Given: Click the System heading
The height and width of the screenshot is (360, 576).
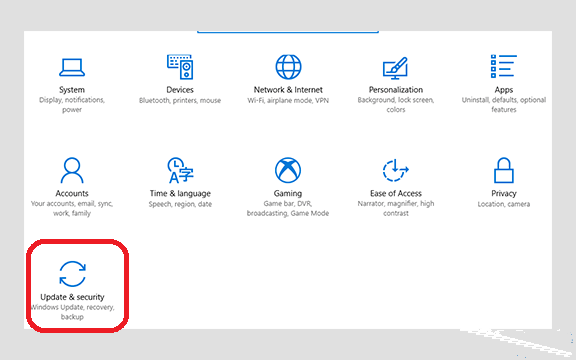Looking at the screenshot, I should click(72, 90).
